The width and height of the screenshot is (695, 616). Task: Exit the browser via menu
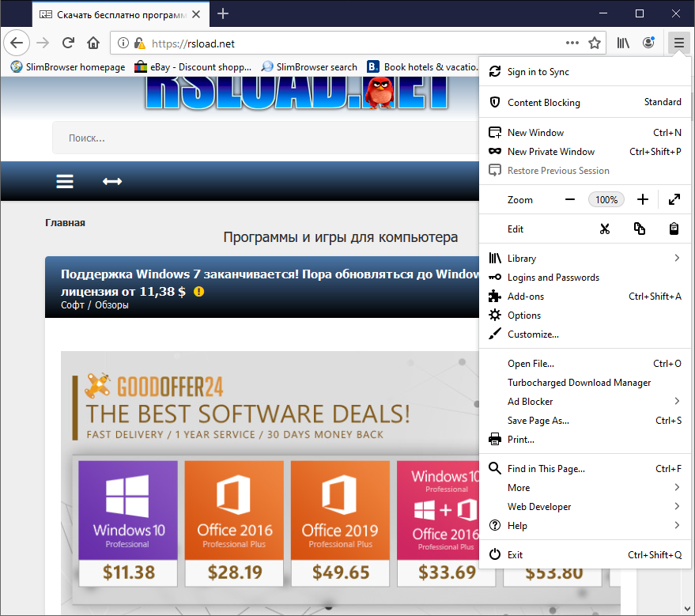[x=585, y=555]
